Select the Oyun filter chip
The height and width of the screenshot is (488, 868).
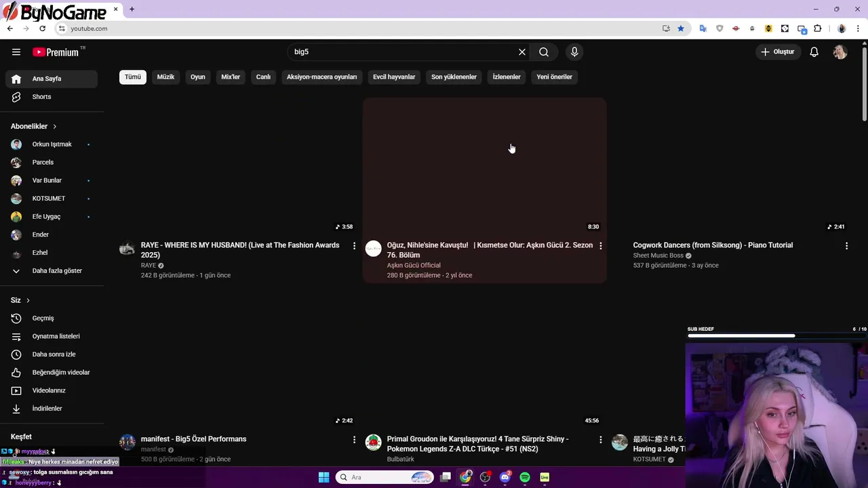198,77
